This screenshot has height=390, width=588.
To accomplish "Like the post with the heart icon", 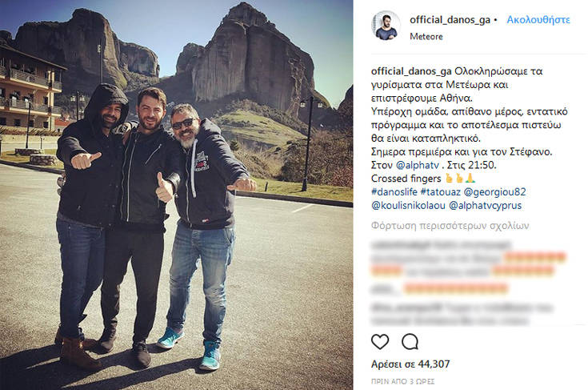I will click(x=380, y=342).
